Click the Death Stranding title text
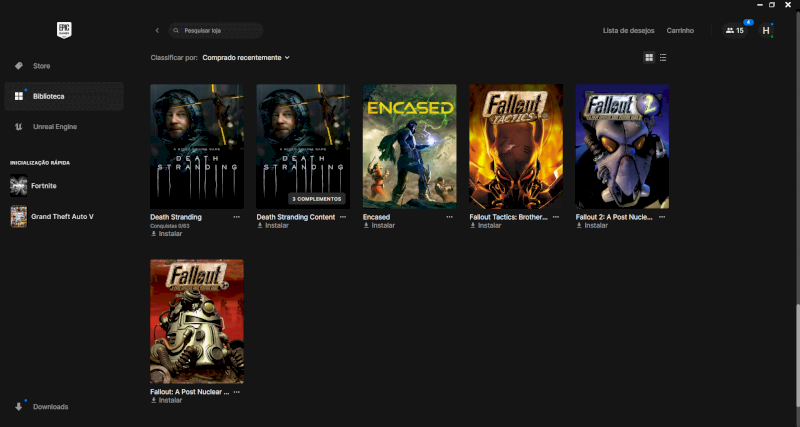Screen dimensions: 800x427 [176, 217]
